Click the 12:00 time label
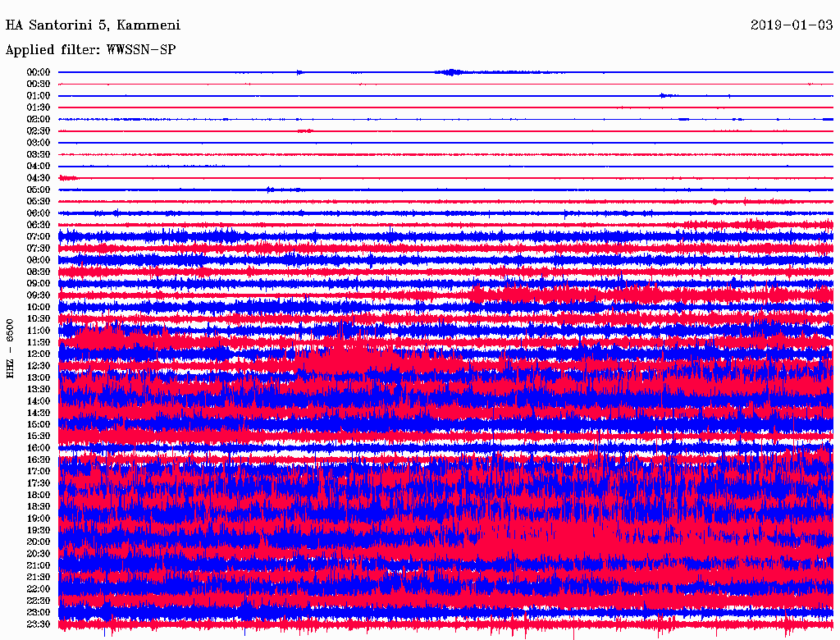Viewport: 840px width, 640px height. 39,354
